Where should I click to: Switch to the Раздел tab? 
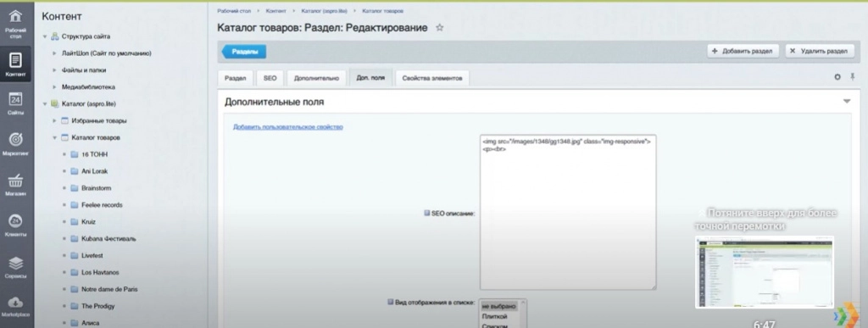click(x=236, y=78)
